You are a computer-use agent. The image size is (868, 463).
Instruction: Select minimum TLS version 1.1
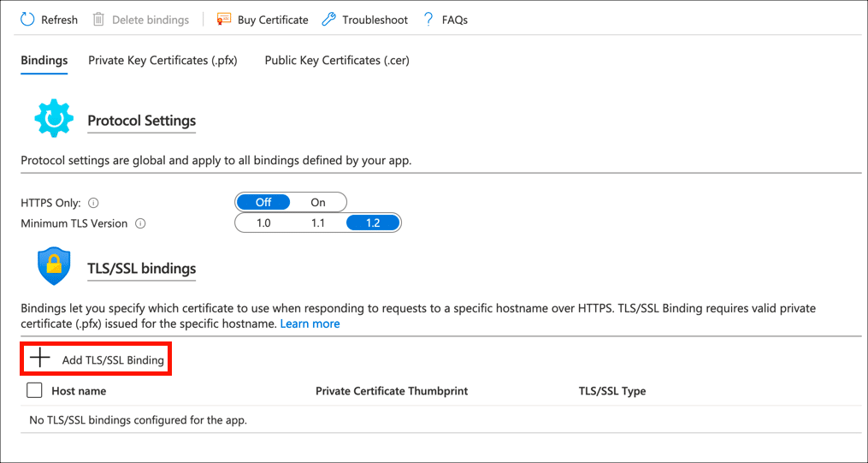(318, 223)
